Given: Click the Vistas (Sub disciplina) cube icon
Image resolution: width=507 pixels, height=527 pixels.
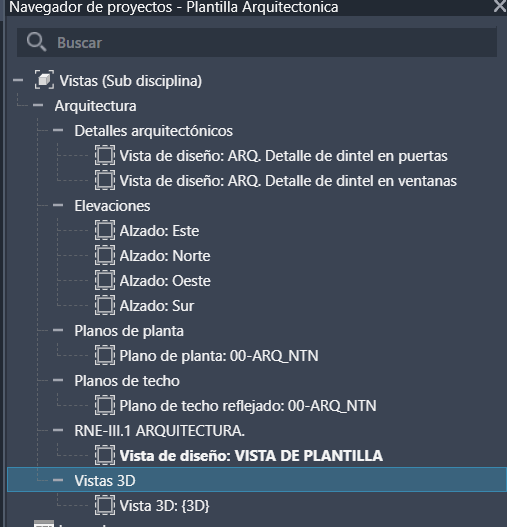Looking at the screenshot, I should [44, 80].
